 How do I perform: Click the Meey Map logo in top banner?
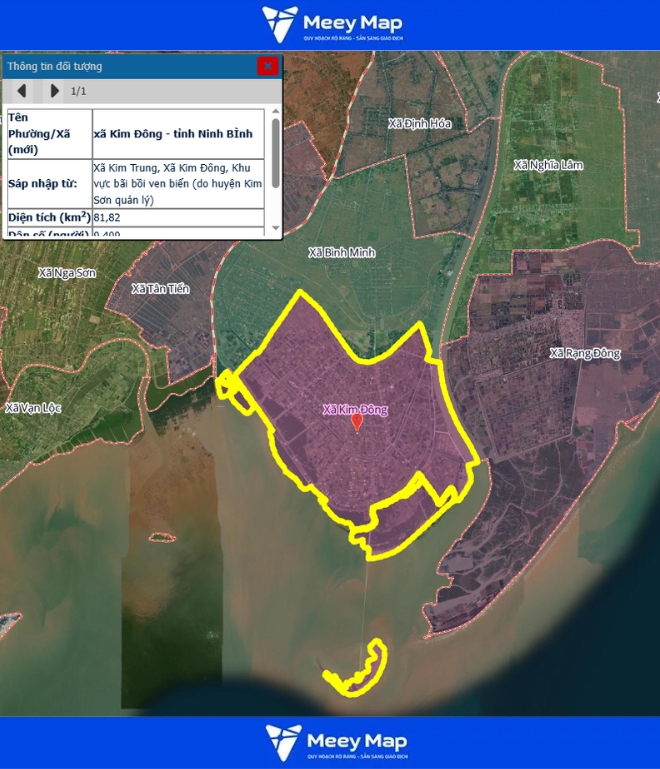pyautogui.click(x=333, y=25)
